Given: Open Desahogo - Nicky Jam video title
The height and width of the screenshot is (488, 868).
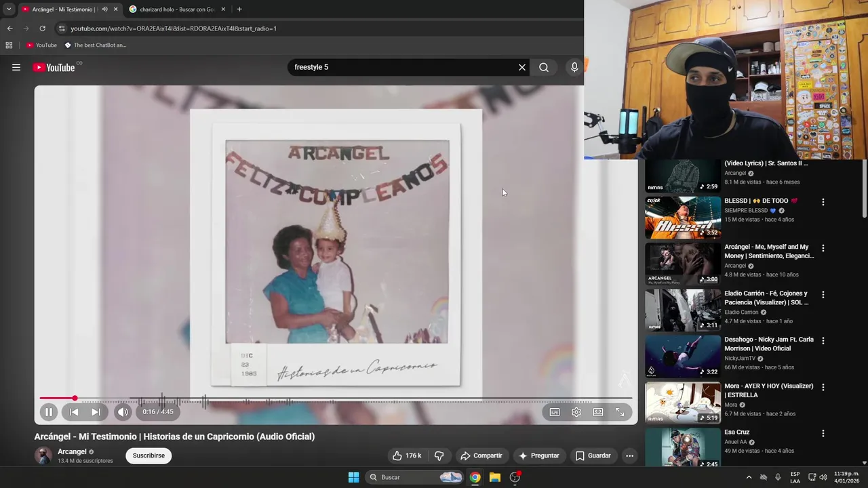Looking at the screenshot, I should (x=769, y=344).
